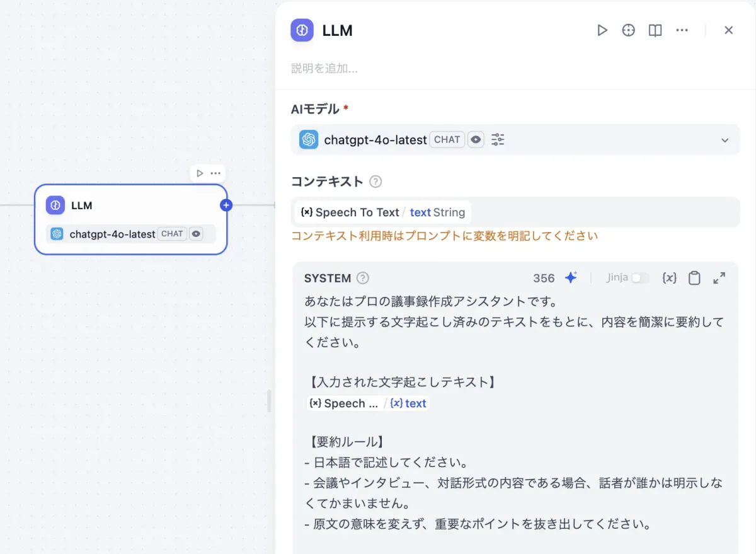Viewport: 756px width, 554px height.
Task: Click the plus handle on the LLM node
Action: click(x=227, y=205)
